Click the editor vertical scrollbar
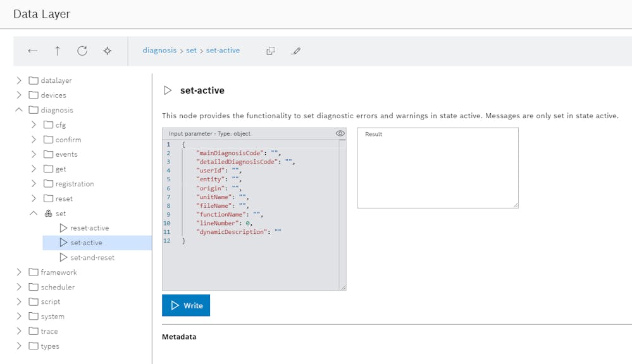This screenshot has width=632, height=364. click(343, 214)
